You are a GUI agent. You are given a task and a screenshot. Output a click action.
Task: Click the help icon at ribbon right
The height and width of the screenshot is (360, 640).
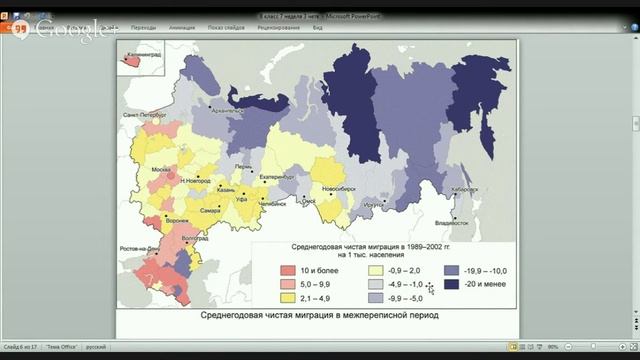635,27
